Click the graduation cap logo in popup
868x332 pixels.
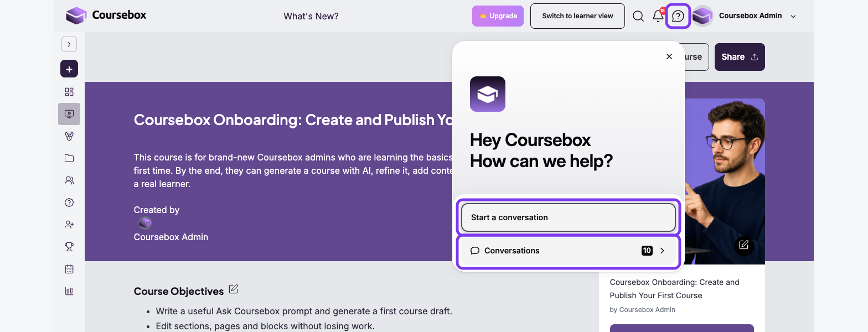tap(488, 94)
